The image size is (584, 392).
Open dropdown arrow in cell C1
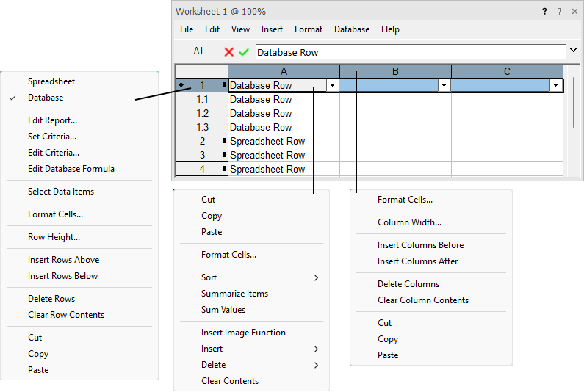point(555,85)
